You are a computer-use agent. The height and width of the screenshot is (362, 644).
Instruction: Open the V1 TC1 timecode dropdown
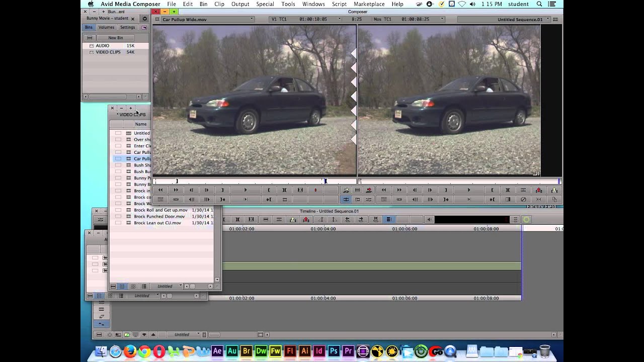click(x=305, y=20)
